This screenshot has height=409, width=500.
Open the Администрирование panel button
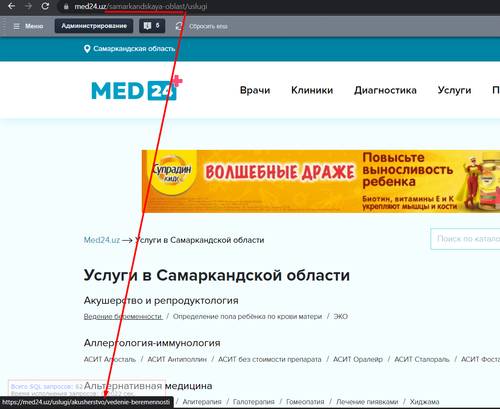pos(94,26)
